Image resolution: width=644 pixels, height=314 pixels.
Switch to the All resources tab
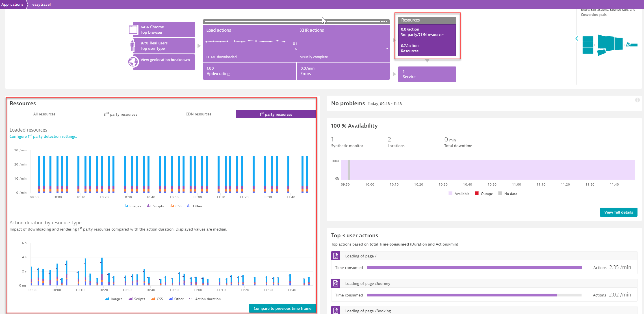44,114
